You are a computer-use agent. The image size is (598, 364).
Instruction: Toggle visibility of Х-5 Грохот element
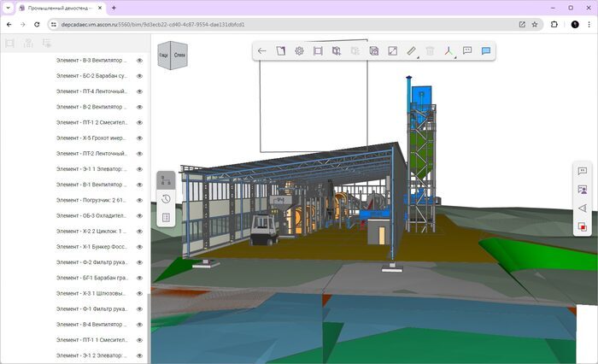(139, 138)
